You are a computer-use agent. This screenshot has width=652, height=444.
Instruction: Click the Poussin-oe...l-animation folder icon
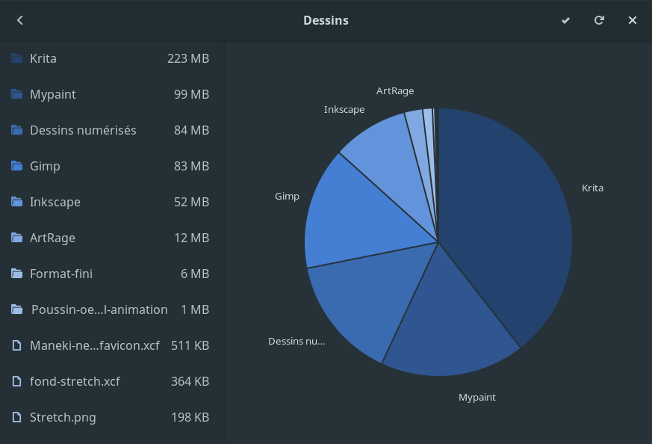point(17,309)
